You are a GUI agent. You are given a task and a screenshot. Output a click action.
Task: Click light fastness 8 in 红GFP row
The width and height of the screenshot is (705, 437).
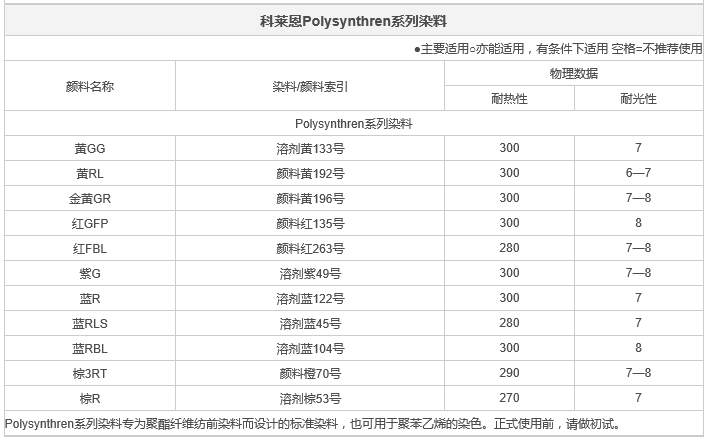coord(638,223)
